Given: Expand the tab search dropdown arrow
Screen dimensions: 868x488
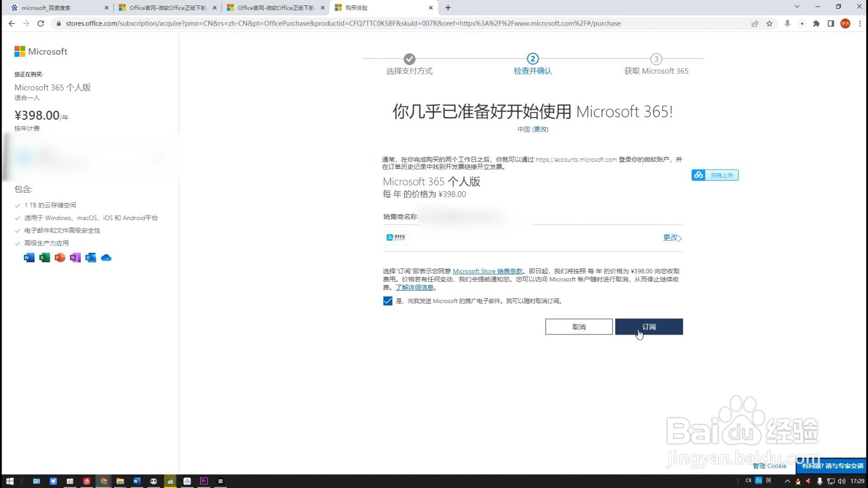Looking at the screenshot, I should (796, 7).
